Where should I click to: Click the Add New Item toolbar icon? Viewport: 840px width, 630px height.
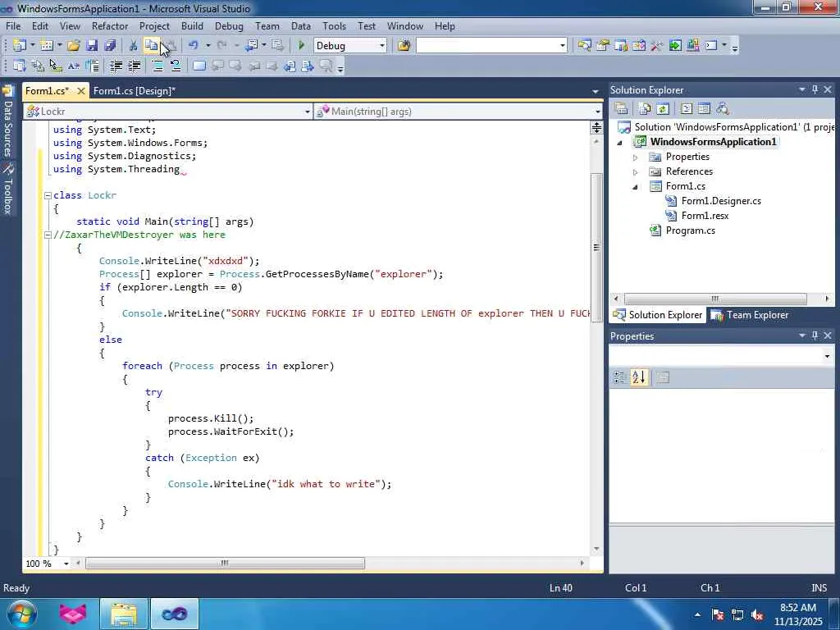point(46,46)
